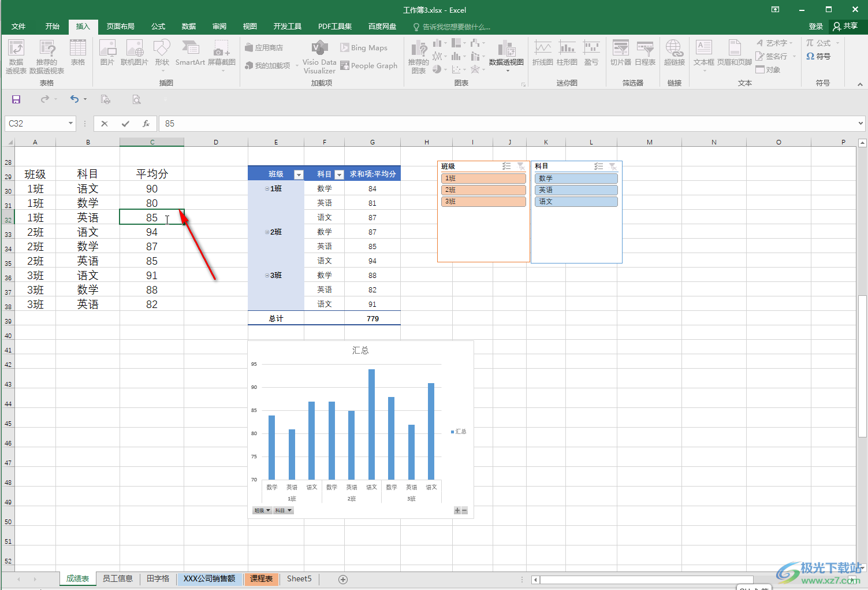This screenshot has width=868, height=590.
Task: Open 应用商店 add-in store
Action: (265, 48)
